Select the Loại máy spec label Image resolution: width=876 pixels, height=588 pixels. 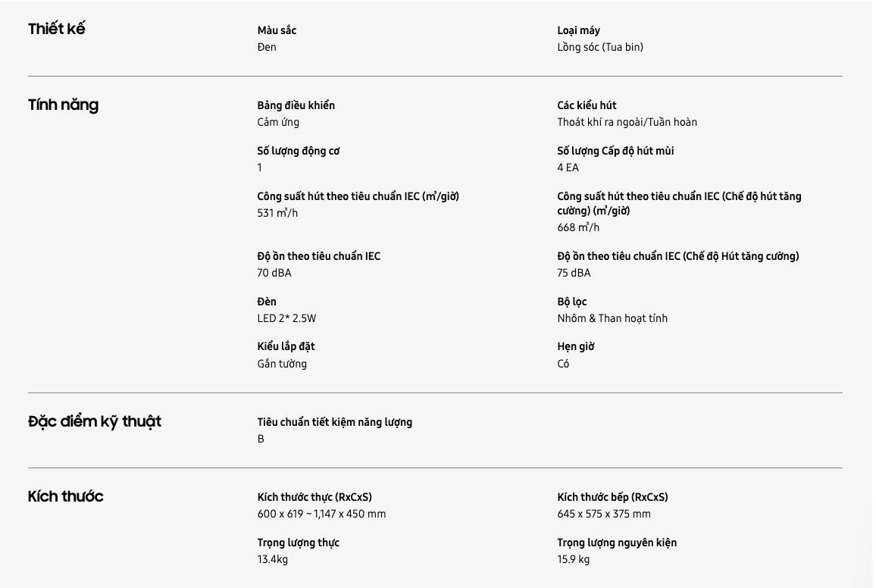pyautogui.click(x=578, y=30)
